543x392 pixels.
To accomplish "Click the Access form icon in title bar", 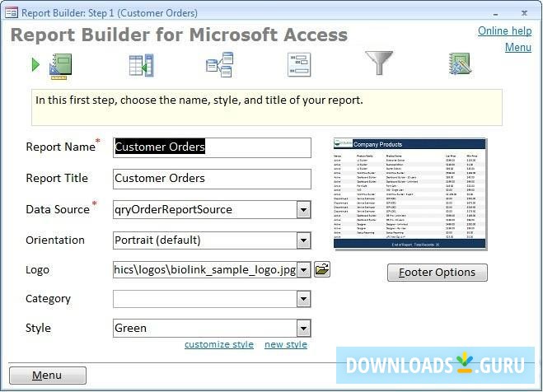I will pyautogui.click(x=12, y=13).
